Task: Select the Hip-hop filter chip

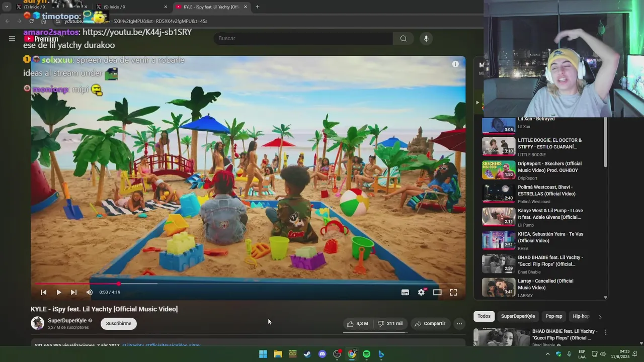Action: [581, 316]
